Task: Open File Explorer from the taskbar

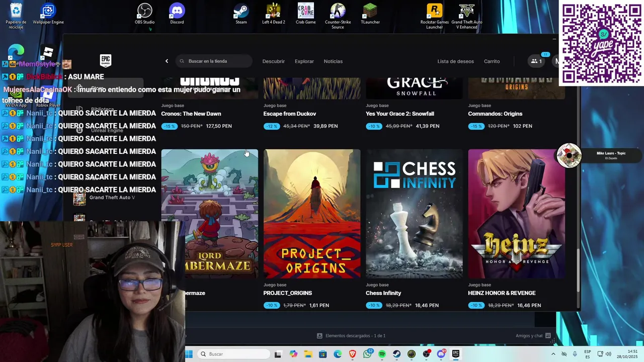Action: 308,354
